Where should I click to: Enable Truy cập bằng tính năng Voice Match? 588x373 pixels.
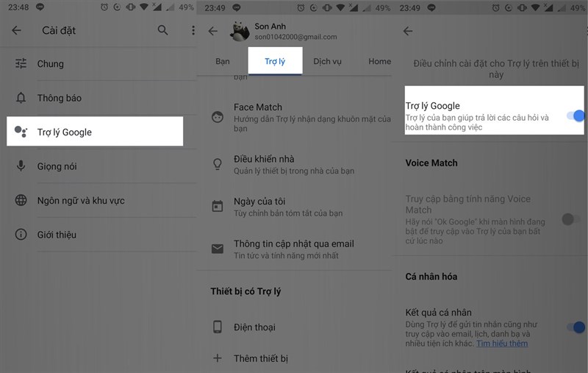(571, 219)
